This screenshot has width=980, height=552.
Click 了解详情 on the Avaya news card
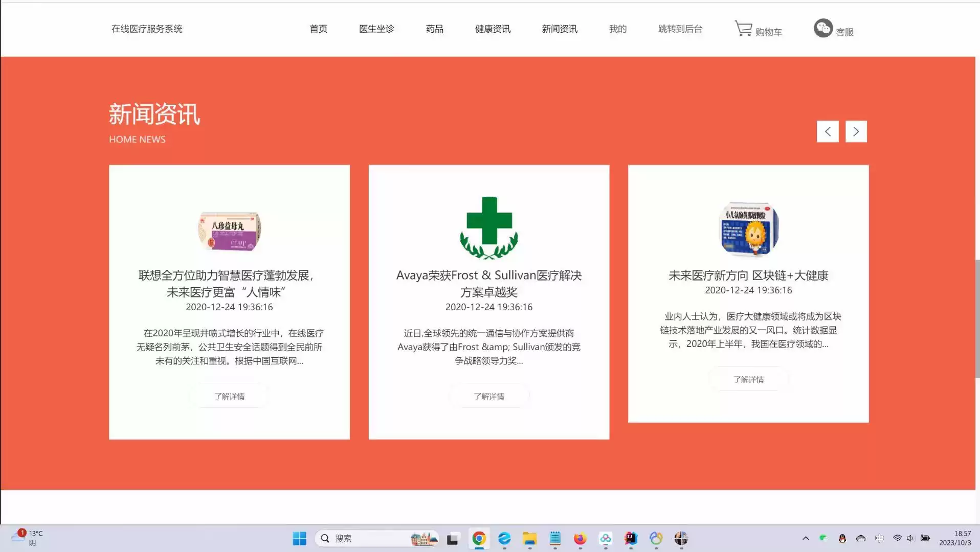click(489, 396)
